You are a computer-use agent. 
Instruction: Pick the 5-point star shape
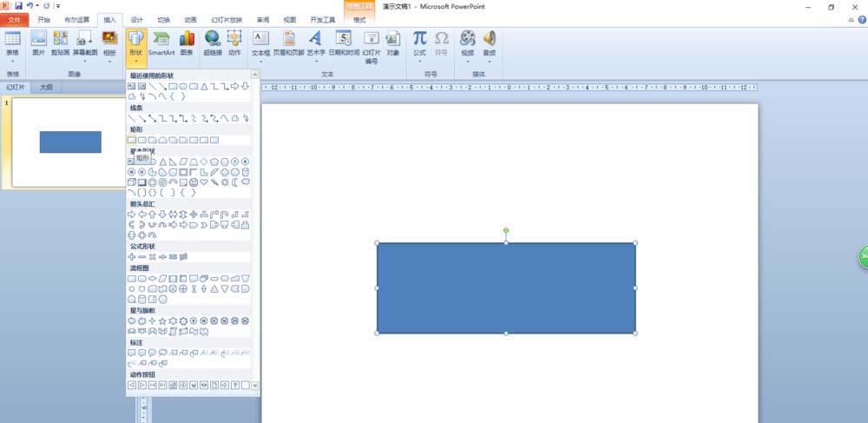[162, 321]
